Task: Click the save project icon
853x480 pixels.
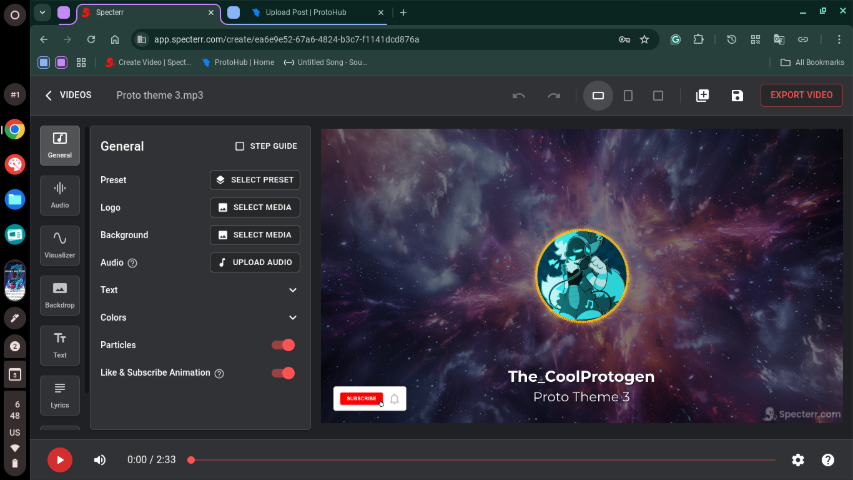Action: (x=737, y=96)
